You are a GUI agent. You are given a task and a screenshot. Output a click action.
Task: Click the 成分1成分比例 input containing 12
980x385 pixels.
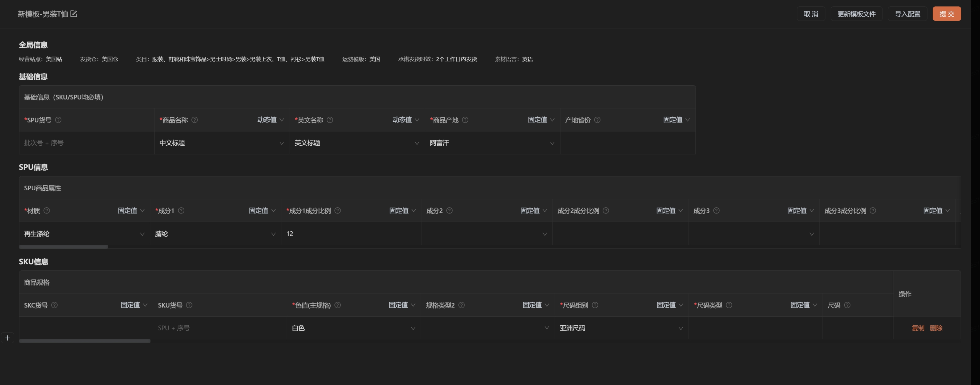click(x=351, y=234)
